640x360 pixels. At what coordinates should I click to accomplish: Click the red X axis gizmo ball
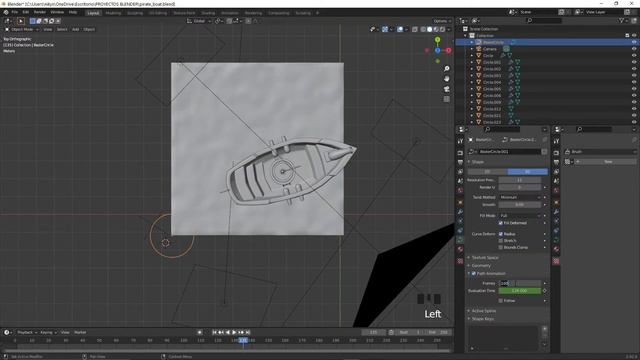[x=448, y=51]
